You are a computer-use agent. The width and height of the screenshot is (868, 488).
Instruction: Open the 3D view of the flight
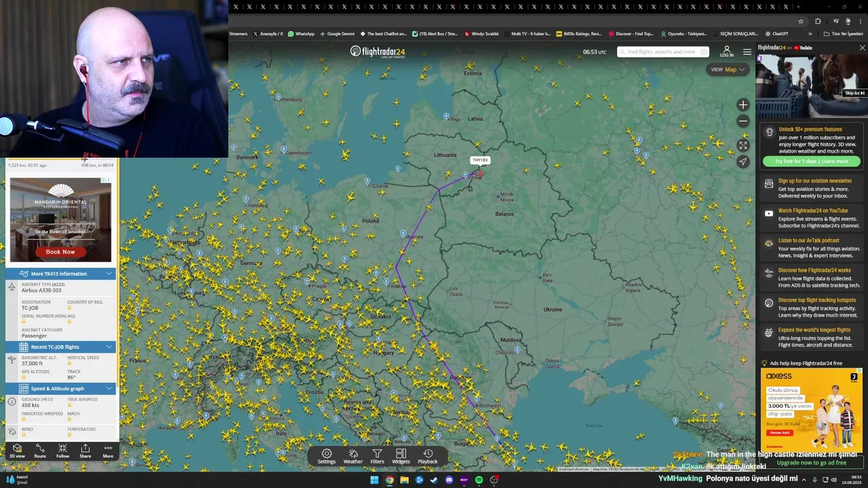click(17, 451)
